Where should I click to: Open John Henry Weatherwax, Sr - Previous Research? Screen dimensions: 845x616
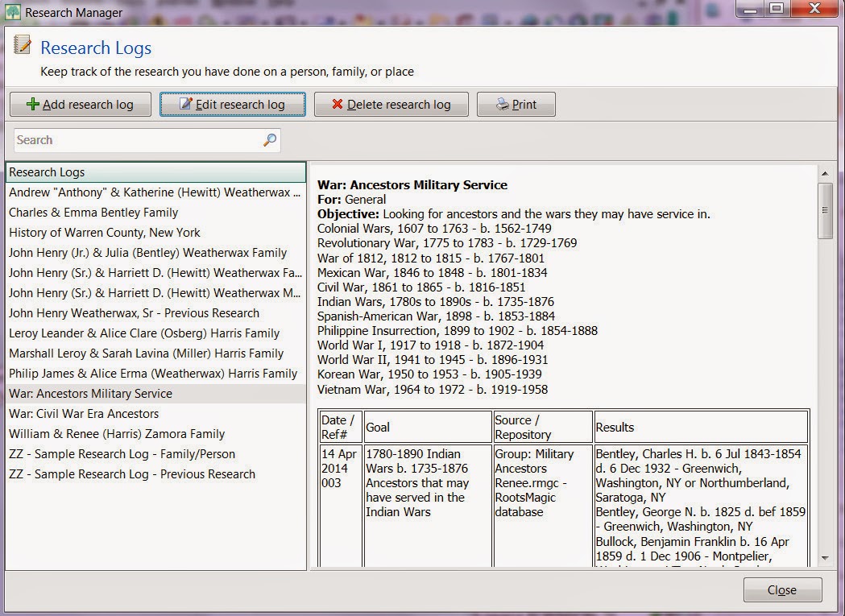coord(155,313)
